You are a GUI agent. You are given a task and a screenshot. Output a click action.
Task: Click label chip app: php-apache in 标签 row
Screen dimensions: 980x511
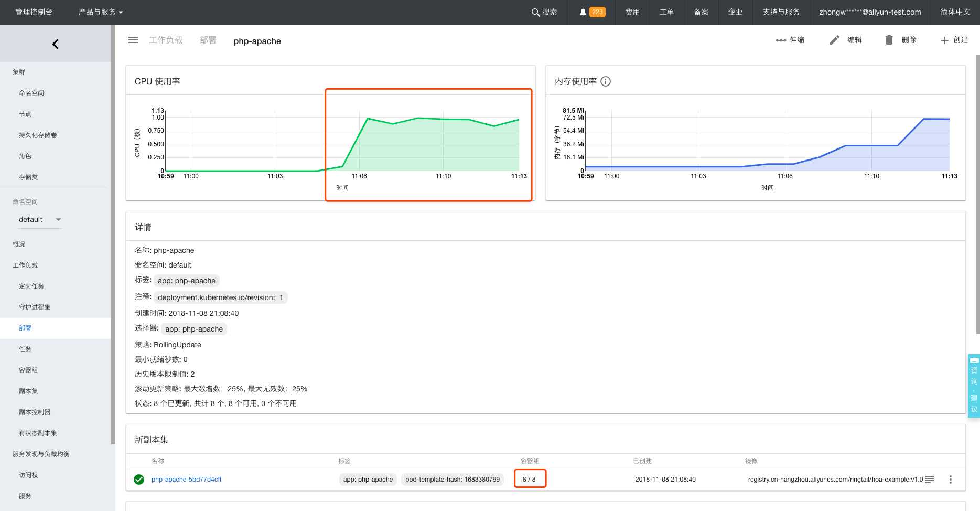187,281
